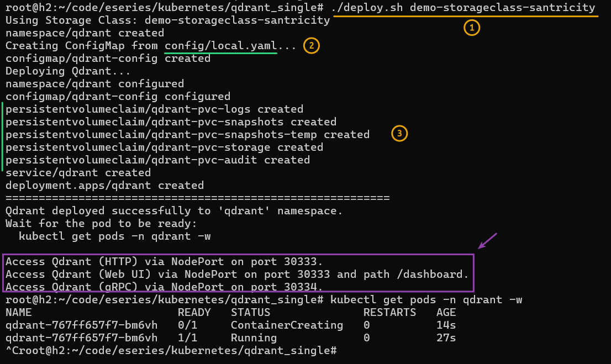The height and width of the screenshot is (364, 611).
Task: Click the '14s' age value
Action: click(x=446, y=325)
